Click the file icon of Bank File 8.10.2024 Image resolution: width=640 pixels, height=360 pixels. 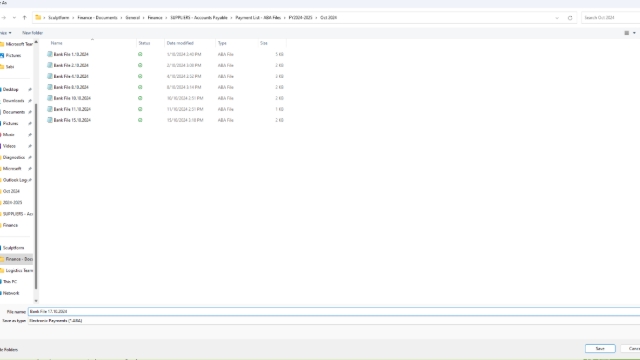tap(50, 87)
